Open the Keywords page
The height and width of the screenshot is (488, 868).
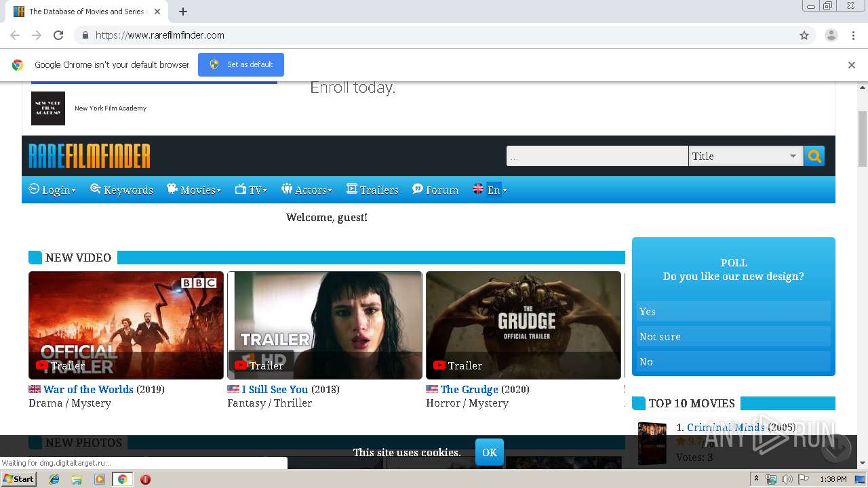point(122,190)
